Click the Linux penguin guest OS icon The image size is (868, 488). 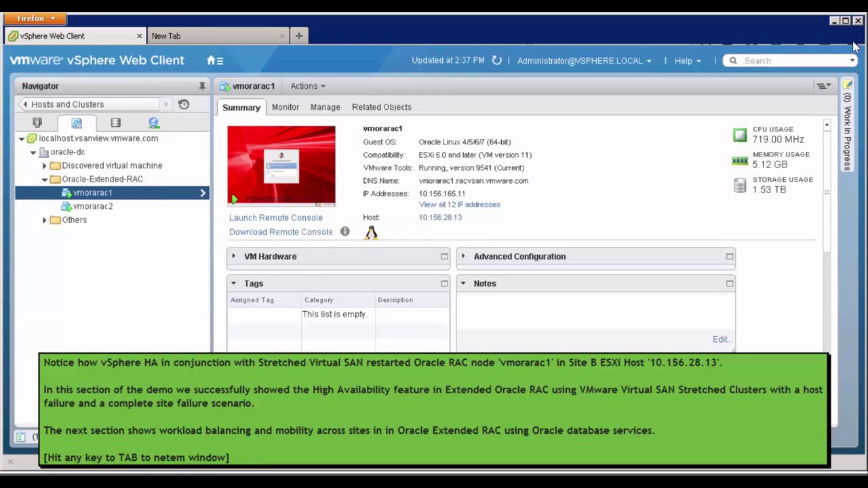(x=371, y=233)
